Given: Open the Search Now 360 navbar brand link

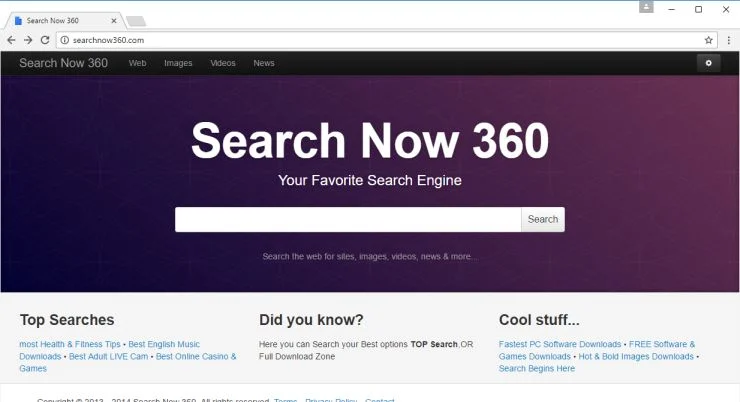Looking at the screenshot, I should tap(63, 63).
